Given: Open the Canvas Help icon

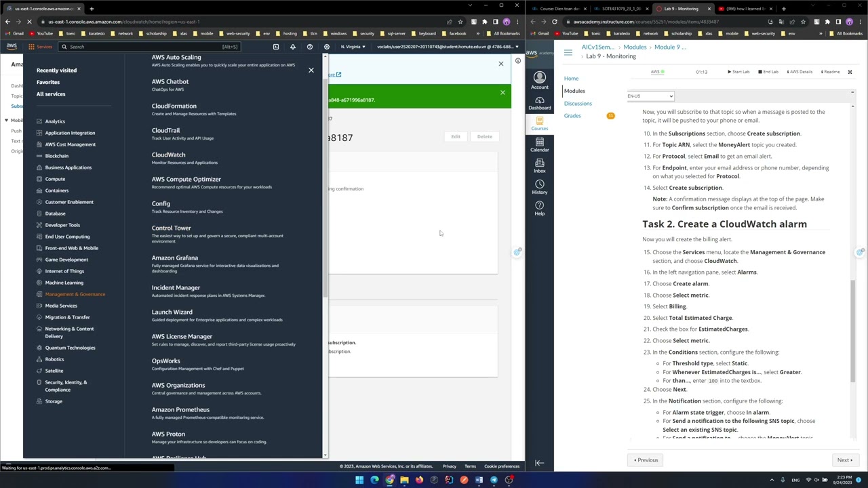Looking at the screenshot, I should 540,208.
